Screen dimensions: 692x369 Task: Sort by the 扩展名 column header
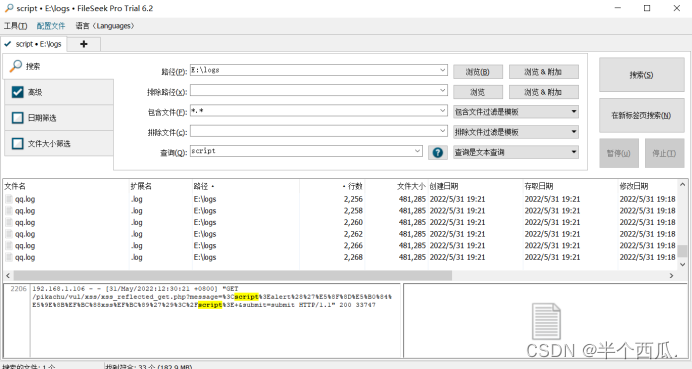pyautogui.click(x=161, y=186)
